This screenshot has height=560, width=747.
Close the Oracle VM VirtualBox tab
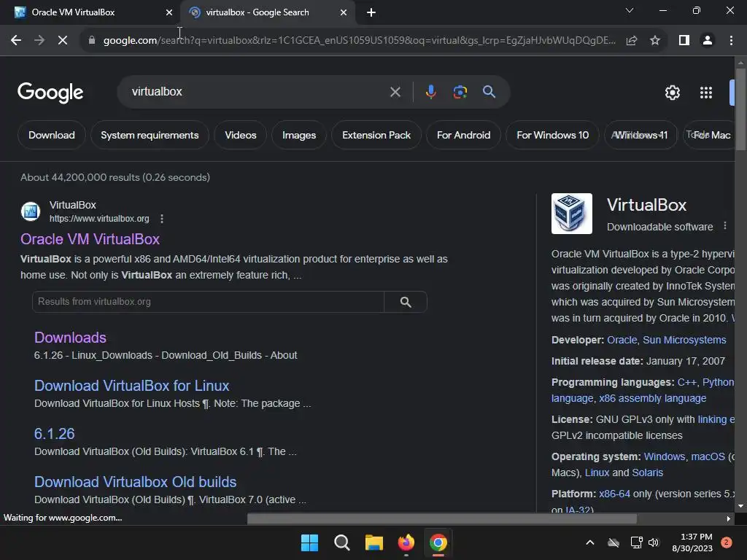click(x=169, y=12)
